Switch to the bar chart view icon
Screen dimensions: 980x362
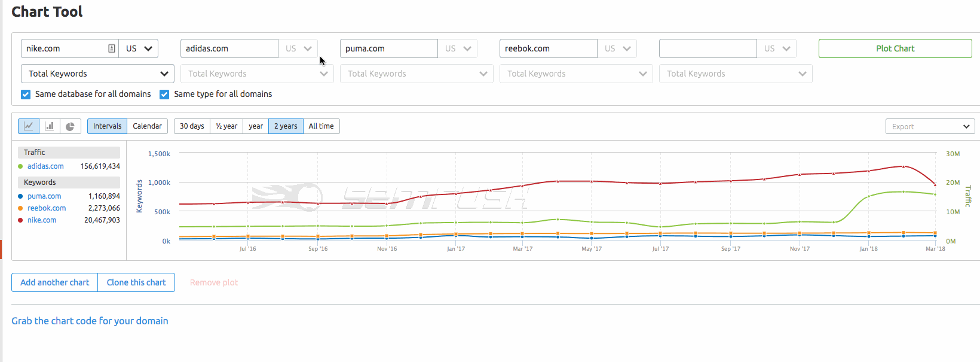coord(50,126)
